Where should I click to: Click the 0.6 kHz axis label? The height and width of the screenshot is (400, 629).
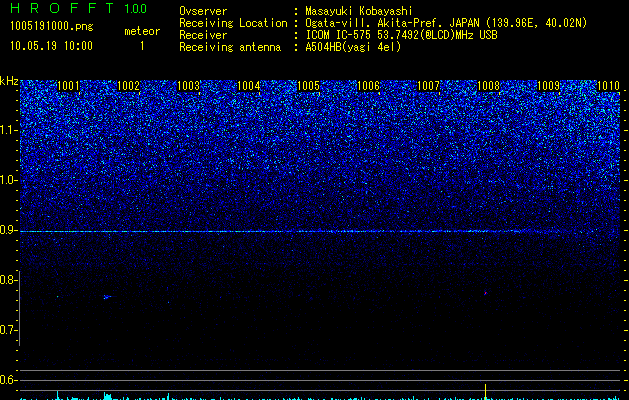[x=8, y=380]
